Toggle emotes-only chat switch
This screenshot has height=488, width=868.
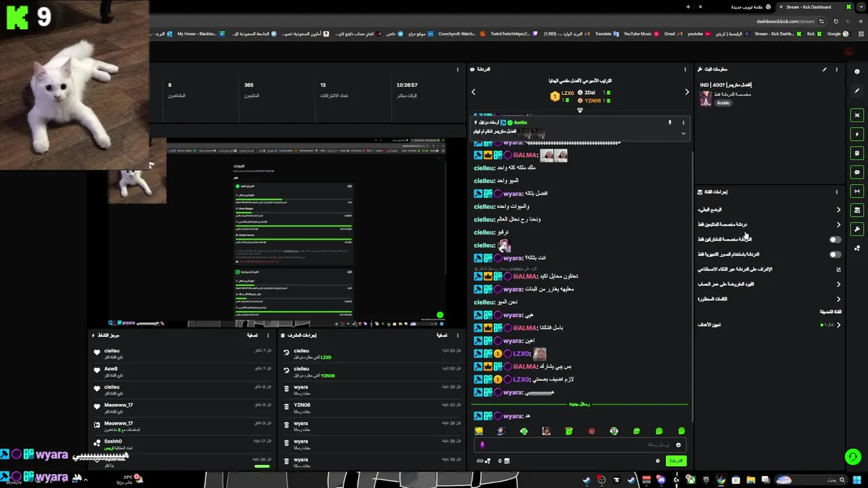[x=835, y=254]
